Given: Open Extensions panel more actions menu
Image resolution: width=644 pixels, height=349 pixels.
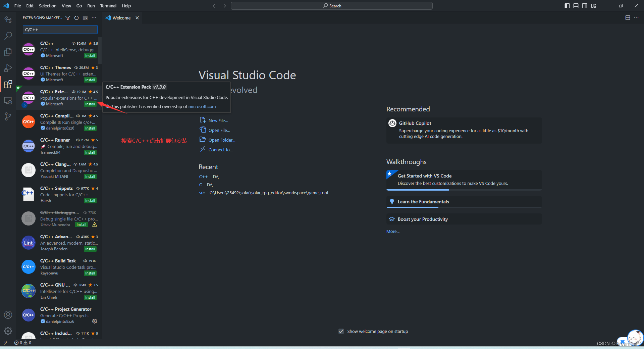Looking at the screenshot, I should (94, 18).
